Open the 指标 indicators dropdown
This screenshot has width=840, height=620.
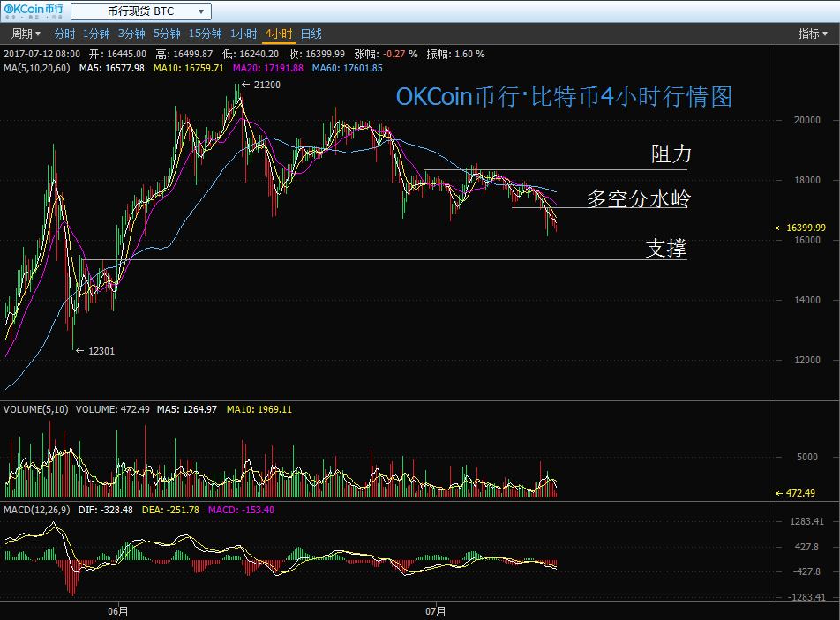pyautogui.click(x=812, y=34)
